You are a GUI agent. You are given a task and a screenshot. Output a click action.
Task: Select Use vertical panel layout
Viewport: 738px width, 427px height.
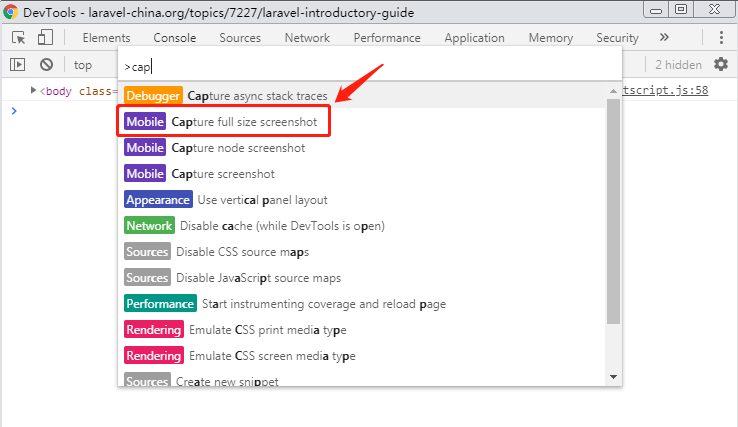pos(361,200)
